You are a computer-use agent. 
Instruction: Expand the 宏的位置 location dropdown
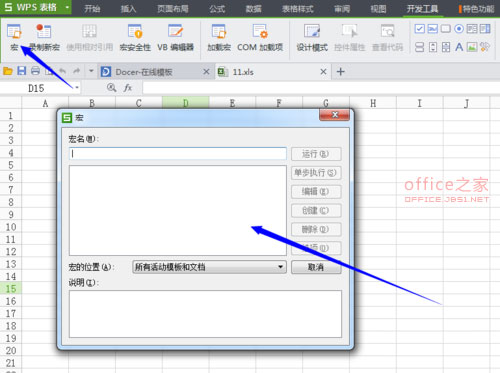coord(280,267)
